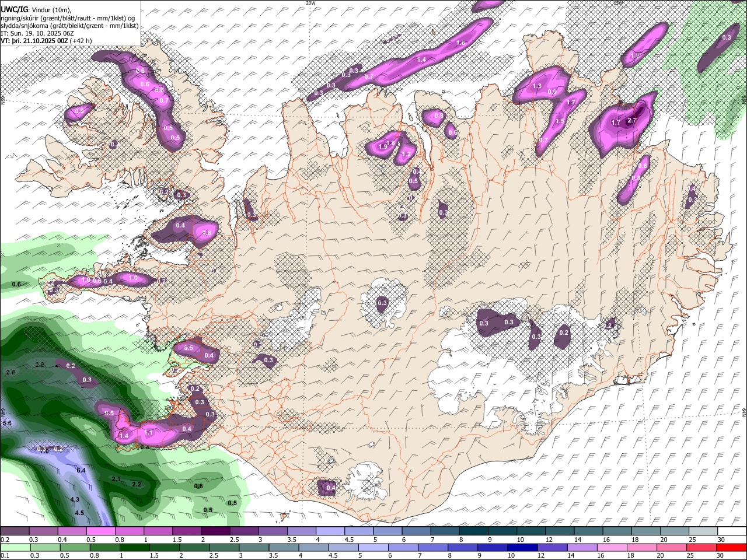The image size is (747, 560).
Task: Click the '2.7' snowfall value on the map
Action: (631, 121)
